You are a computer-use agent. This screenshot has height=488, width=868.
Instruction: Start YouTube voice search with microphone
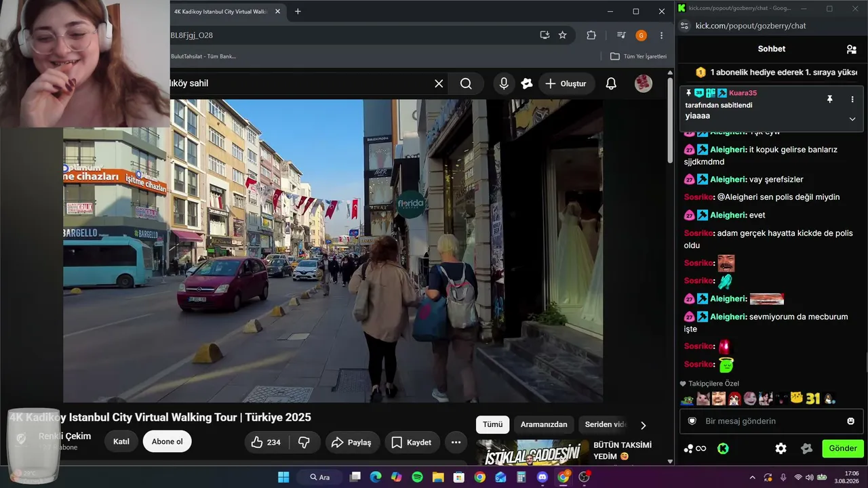tap(504, 83)
